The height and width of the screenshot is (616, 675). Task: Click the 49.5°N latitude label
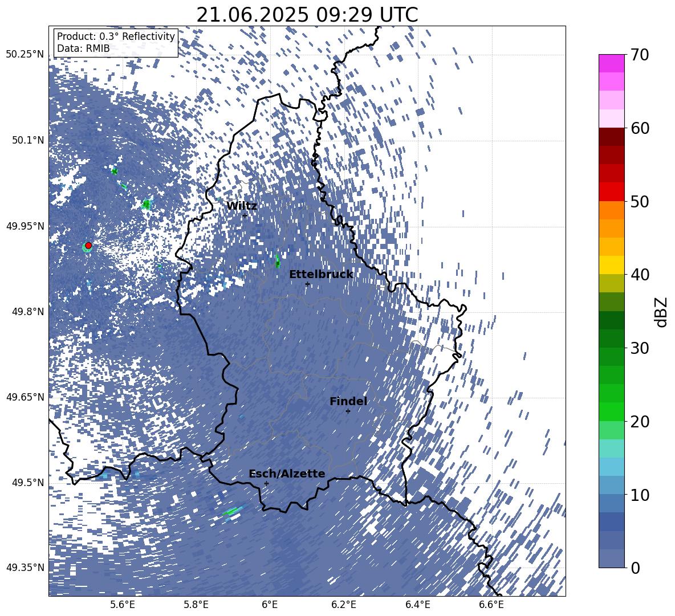coord(27,482)
